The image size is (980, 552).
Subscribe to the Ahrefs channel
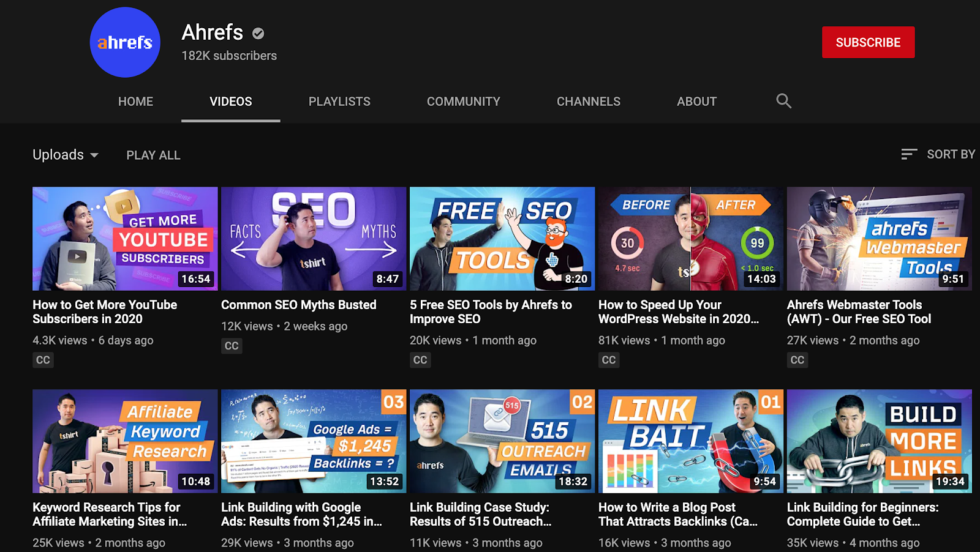pos(868,42)
